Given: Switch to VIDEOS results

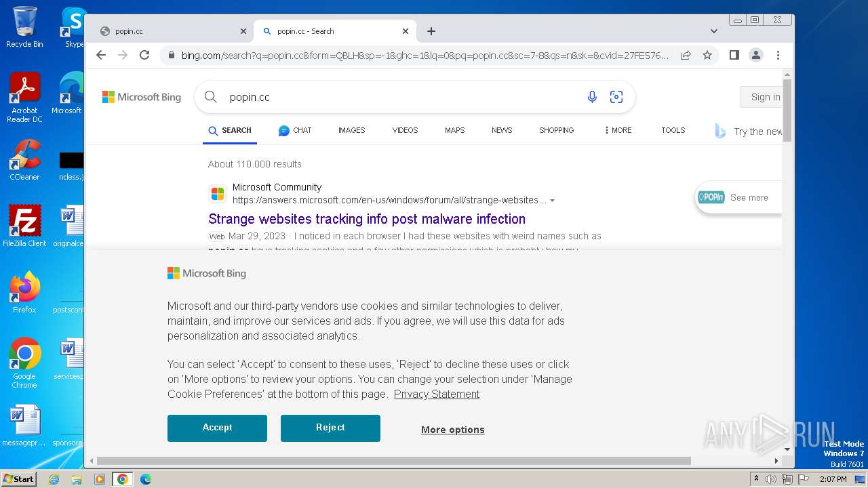Looking at the screenshot, I should pos(405,130).
